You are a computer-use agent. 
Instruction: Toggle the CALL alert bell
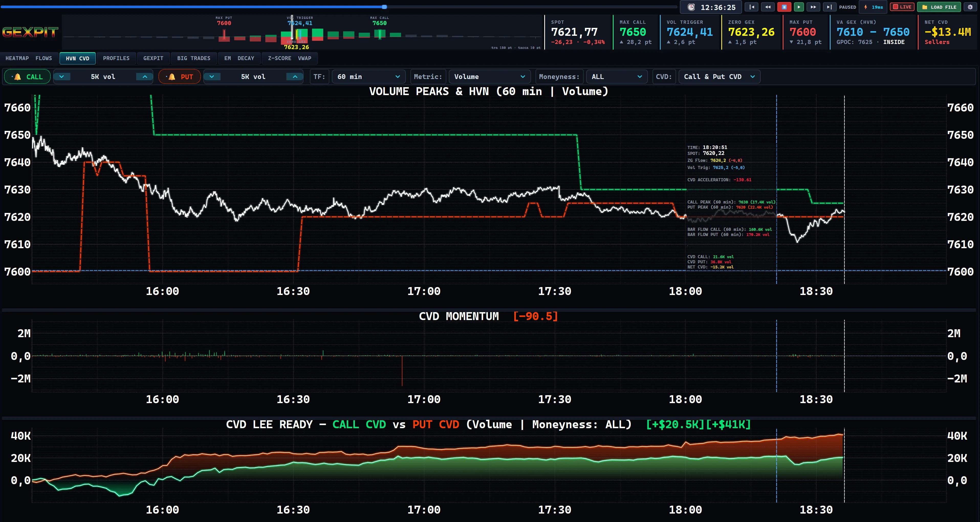click(27, 76)
